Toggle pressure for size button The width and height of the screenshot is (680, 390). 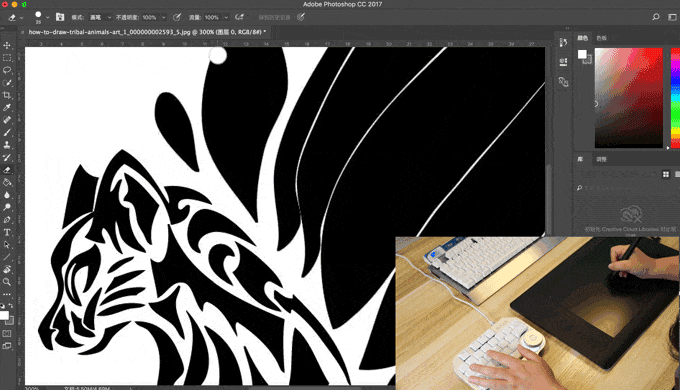click(x=301, y=17)
